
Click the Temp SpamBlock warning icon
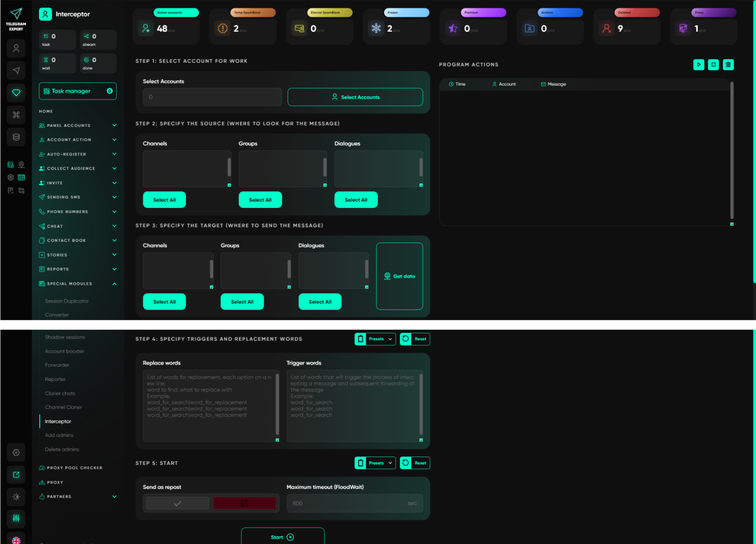click(223, 29)
